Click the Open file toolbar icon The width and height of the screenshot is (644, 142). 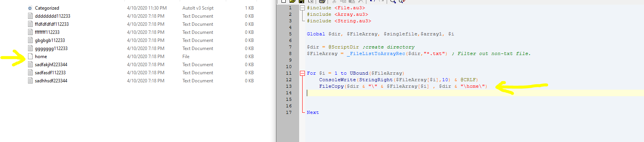(293, 1)
